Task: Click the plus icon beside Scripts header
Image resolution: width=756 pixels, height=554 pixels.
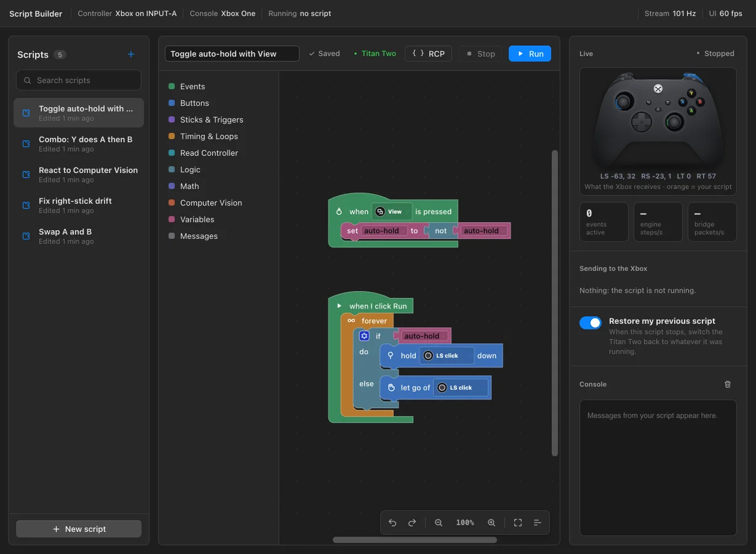Action: (x=130, y=54)
